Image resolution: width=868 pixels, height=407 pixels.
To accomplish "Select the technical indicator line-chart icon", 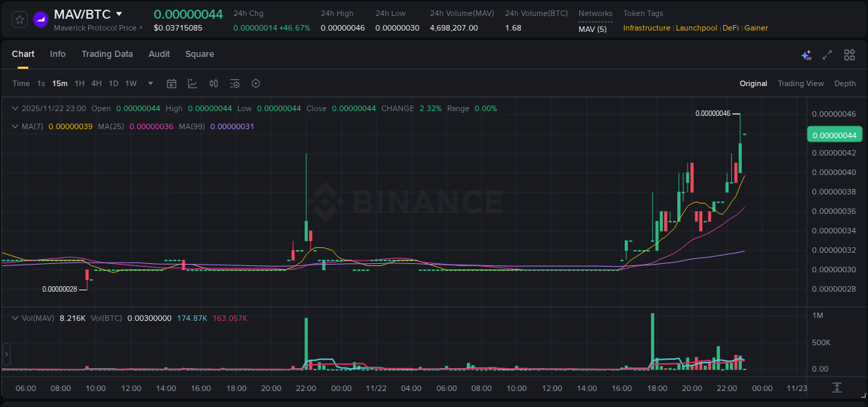I will click(192, 83).
